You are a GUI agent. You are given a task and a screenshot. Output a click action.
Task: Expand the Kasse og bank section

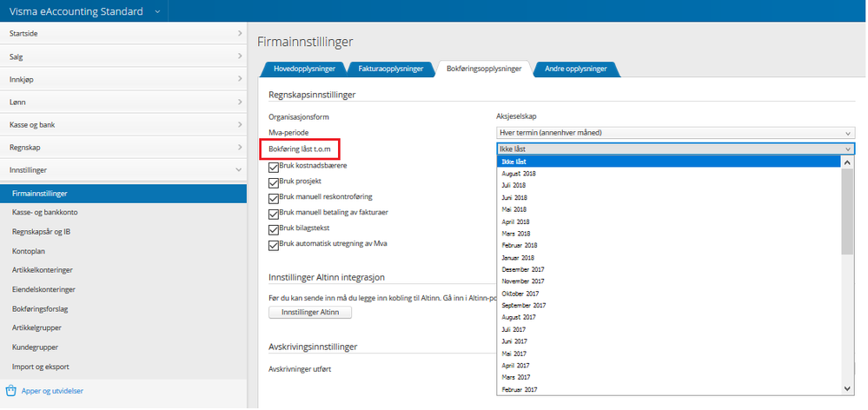pyautogui.click(x=123, y=124)
